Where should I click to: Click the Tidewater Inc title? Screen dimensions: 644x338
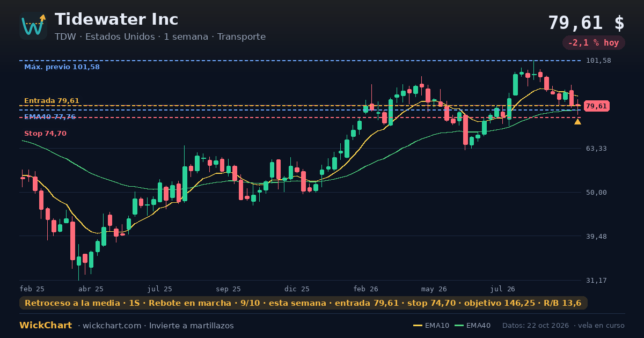click(116, 19)
